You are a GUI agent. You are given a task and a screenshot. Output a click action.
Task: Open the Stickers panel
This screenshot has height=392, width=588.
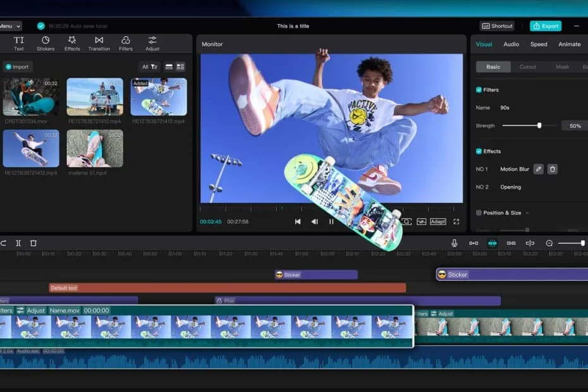(46, 44)
